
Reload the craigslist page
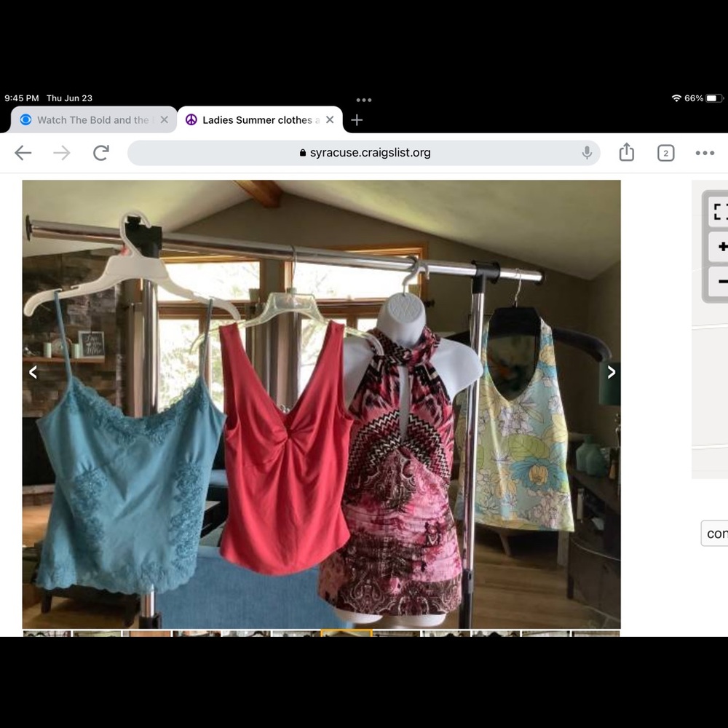[101, 153]
